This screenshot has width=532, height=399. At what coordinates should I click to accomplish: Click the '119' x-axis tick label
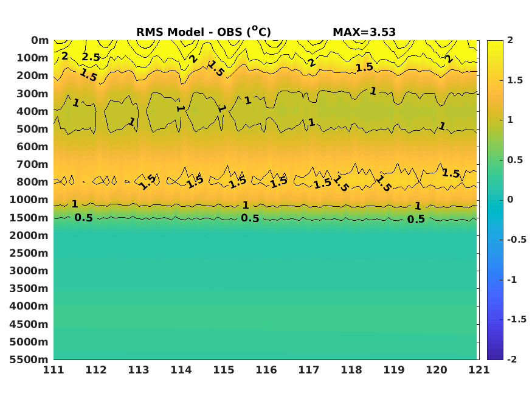pos(394,370)
